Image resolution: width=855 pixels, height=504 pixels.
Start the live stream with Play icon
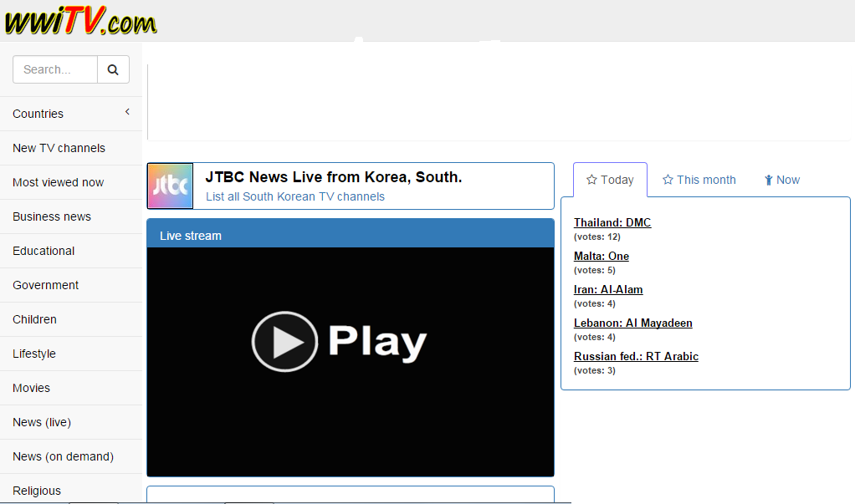coord(284,342)
